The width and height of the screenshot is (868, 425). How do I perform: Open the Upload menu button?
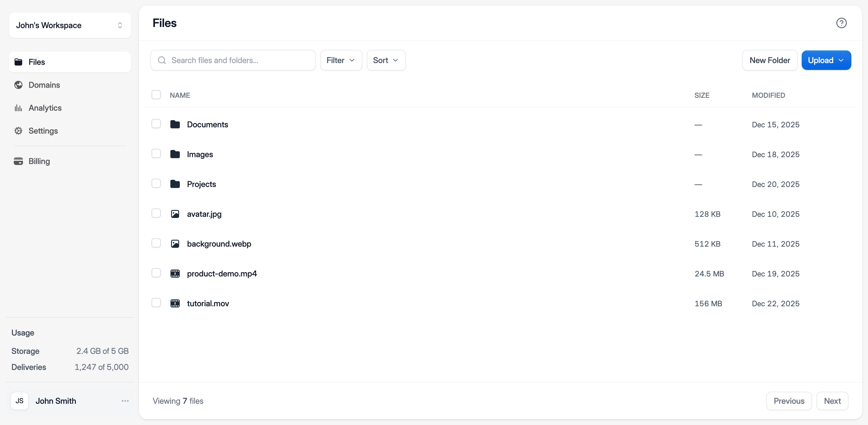[x=826, y=60]
